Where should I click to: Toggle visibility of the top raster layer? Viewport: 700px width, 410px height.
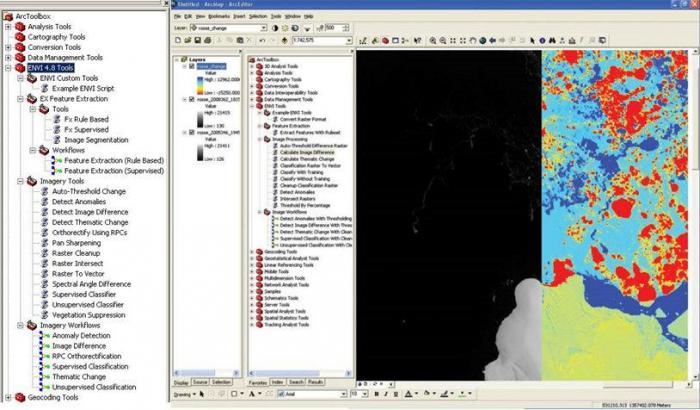192,67
